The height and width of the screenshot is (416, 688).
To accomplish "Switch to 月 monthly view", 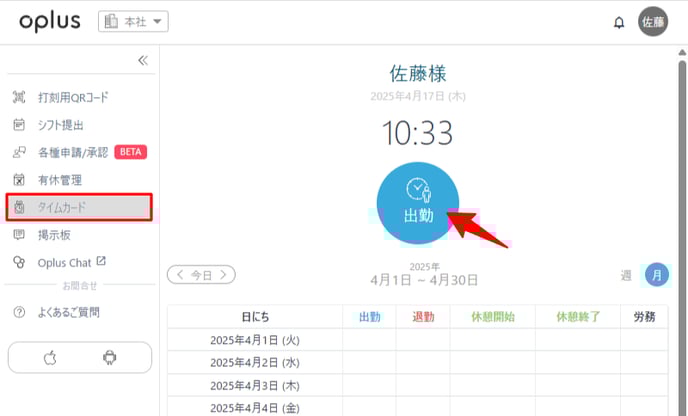I will click(657, 274).
